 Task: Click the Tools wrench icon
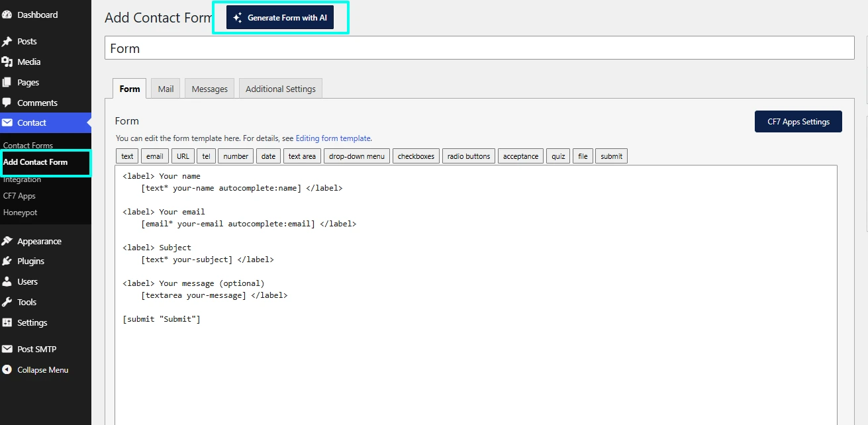pos(7,302)
